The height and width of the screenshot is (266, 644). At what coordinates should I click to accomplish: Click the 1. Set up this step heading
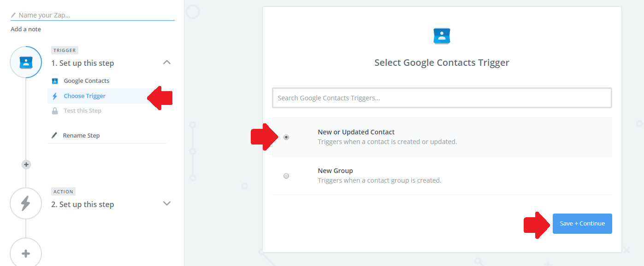tap(83, 63)
